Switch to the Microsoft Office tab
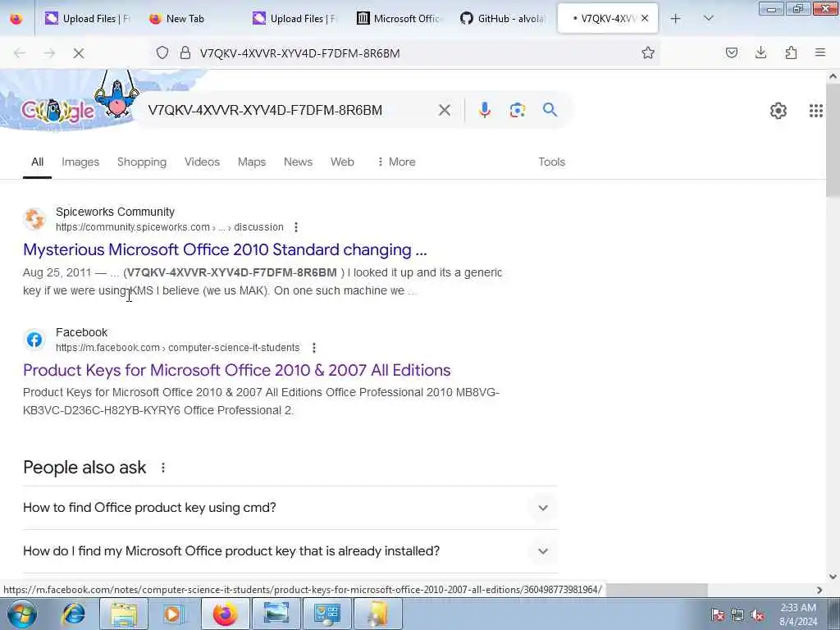Screen dimensions: 840x630 pyautogui.click(x=399, y=19)
